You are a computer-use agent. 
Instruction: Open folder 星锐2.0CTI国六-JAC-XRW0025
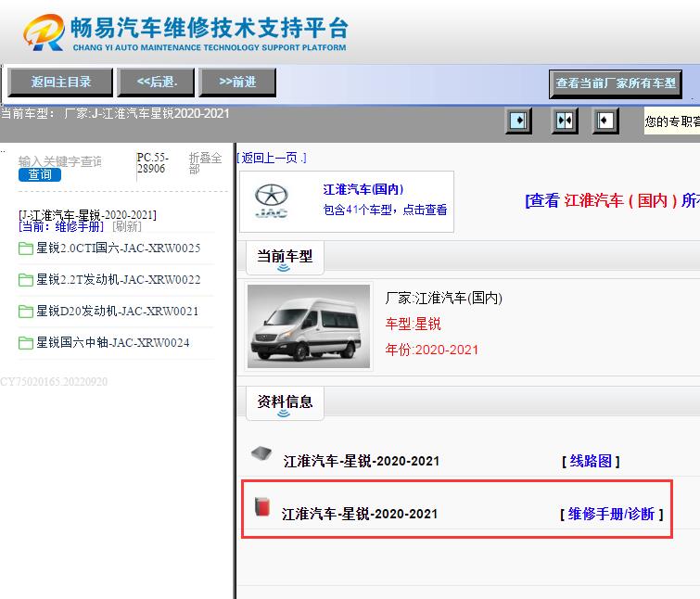coord(119,248)
